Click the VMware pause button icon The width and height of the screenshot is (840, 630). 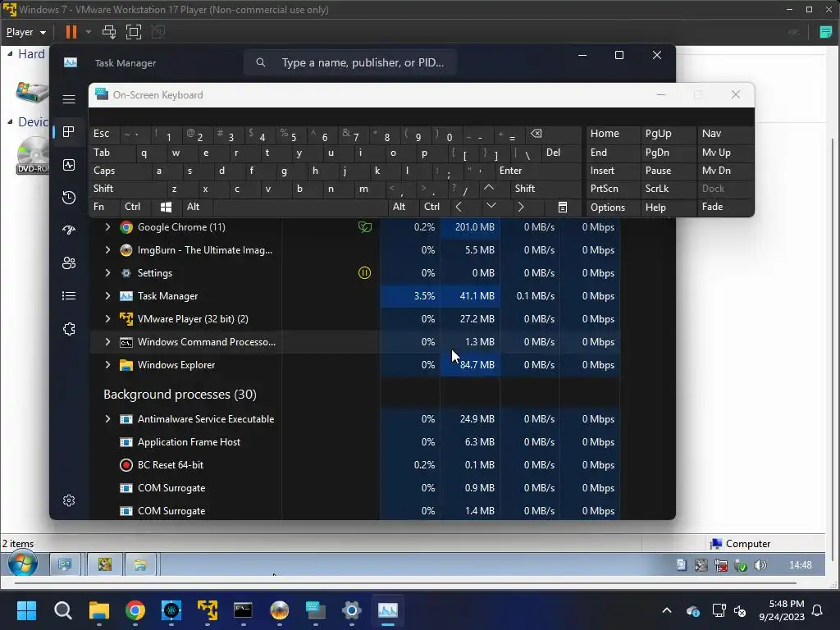pos(71,32)
